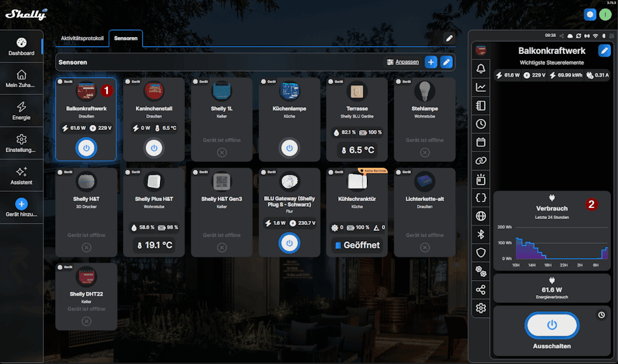Viewport: 618px width, 364px height.
Task: Add a sensor with the blue plus button
Action: [x=431, y=62]
